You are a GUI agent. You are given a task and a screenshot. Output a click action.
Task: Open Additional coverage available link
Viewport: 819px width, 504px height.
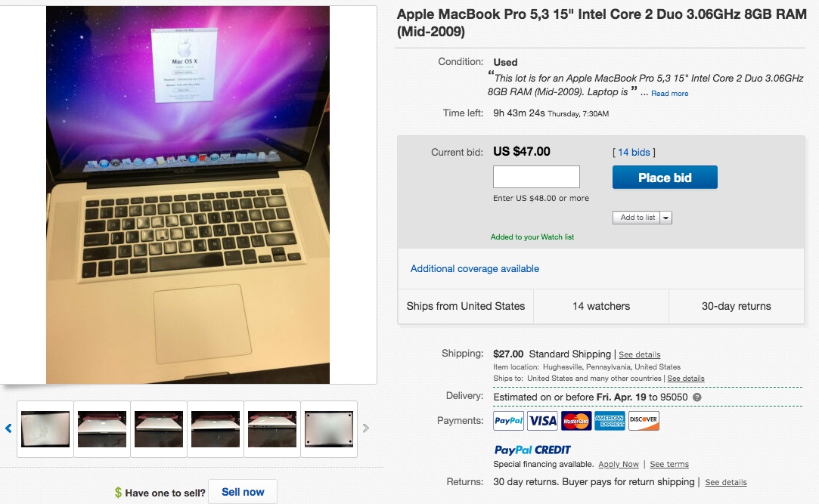click(475, 269)
